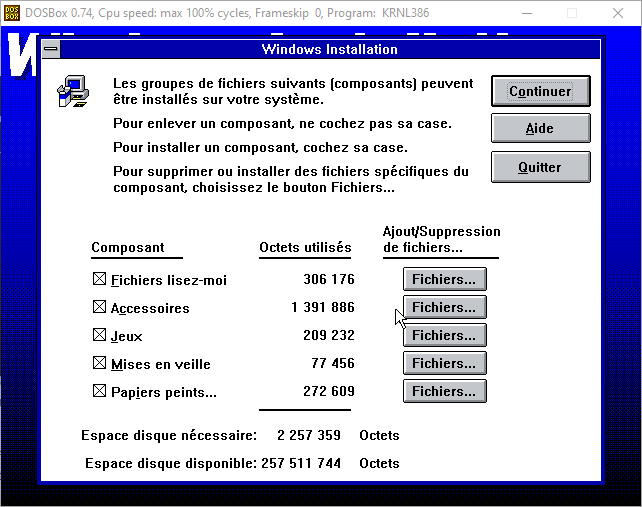Click the value 272 609

coord(329,391)
